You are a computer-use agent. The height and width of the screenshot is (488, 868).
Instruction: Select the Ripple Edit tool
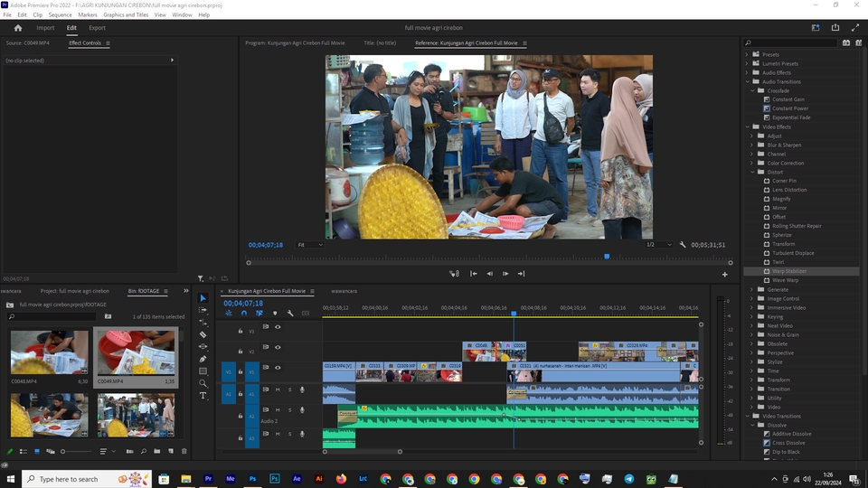(203, 323)
